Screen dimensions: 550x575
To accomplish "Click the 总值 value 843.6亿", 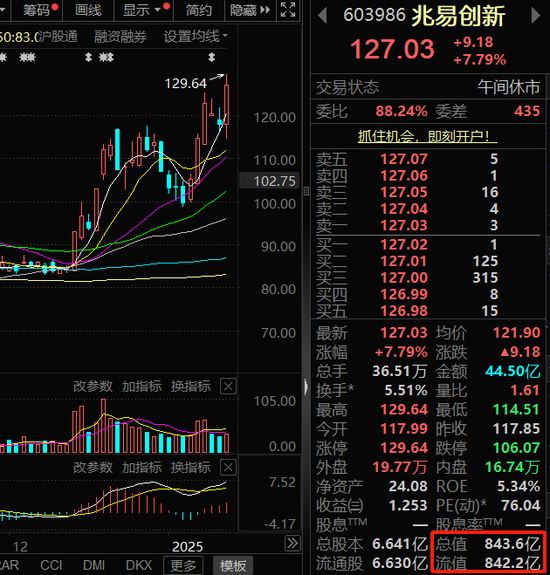I will 513,544.
